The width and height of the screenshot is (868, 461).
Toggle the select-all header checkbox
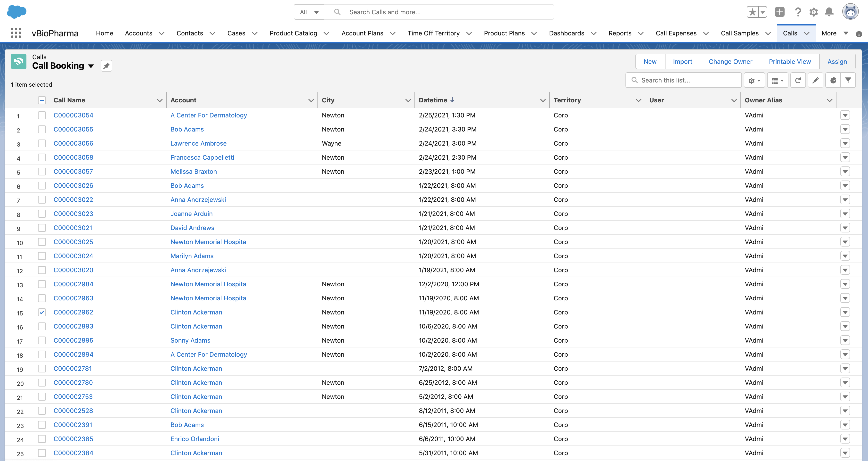[42, 100]
